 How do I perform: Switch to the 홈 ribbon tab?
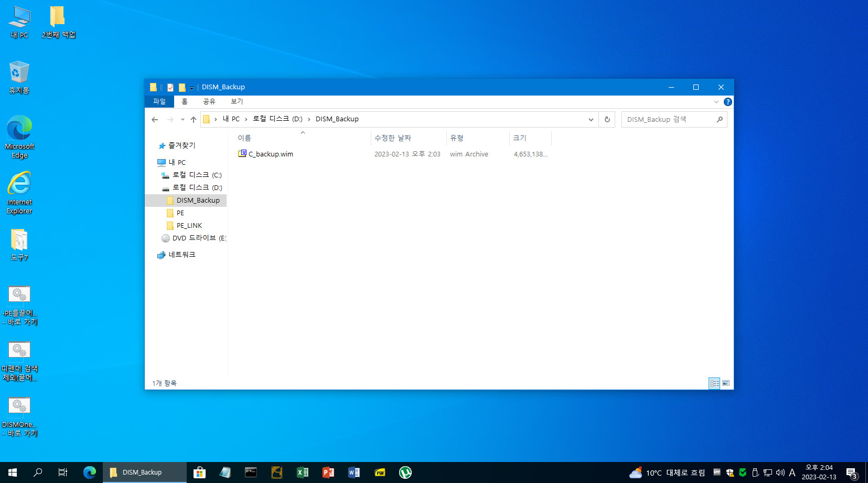[x=185, y=101]
